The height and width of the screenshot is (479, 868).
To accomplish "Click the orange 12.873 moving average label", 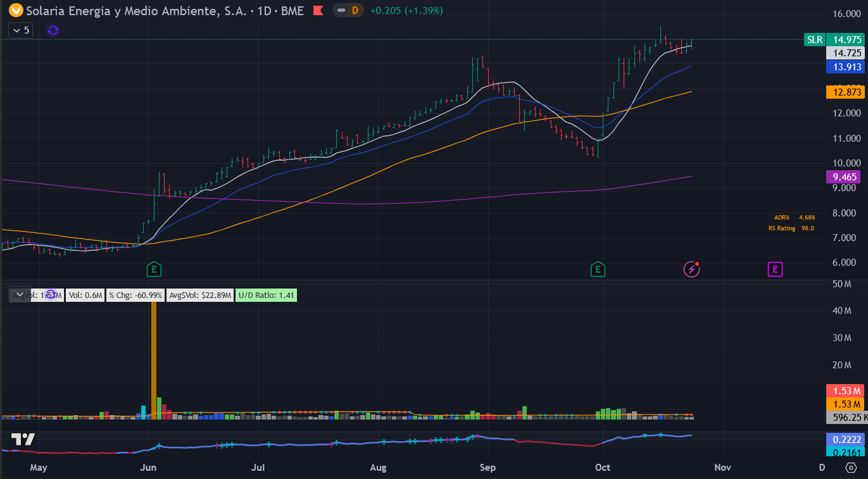I will 846,92.
